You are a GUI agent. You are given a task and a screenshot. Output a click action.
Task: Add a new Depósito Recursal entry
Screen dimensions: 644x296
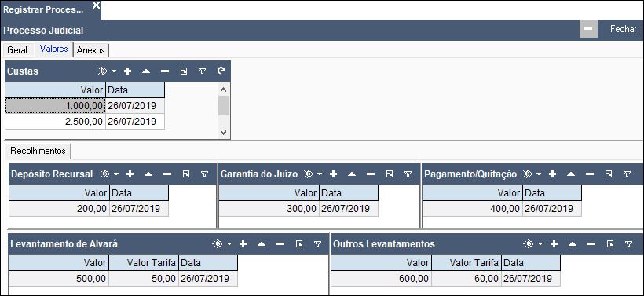click(x=130, y=174)
